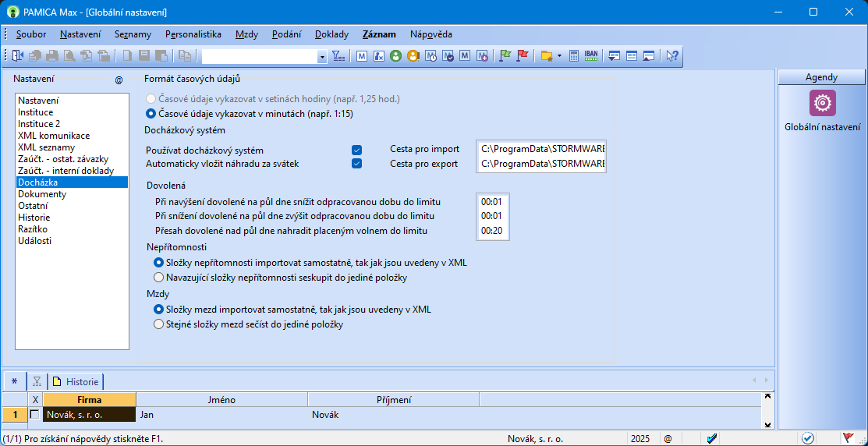This screenshot has width=868, height=446.
Task: Open the plain M payroll icon after the filter
Action: tap(362, 56)
